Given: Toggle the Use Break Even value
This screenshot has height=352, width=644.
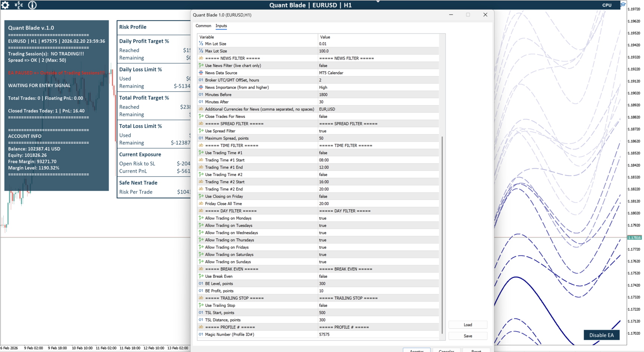Looking at the screenshot, I should [x=378, y=276].
